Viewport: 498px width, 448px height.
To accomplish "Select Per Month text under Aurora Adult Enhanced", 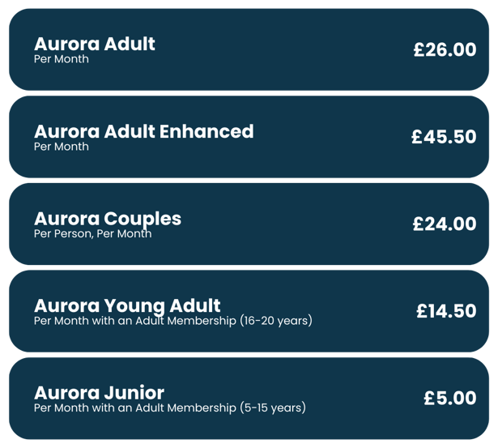I will tap(62, 147).
